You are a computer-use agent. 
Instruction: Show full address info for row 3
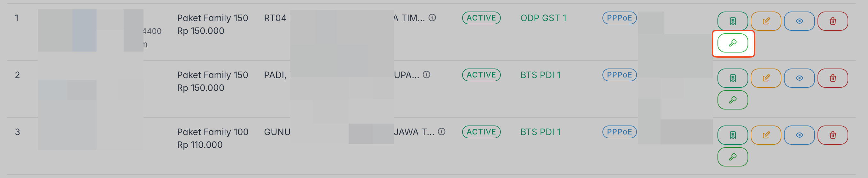(441, 132)
